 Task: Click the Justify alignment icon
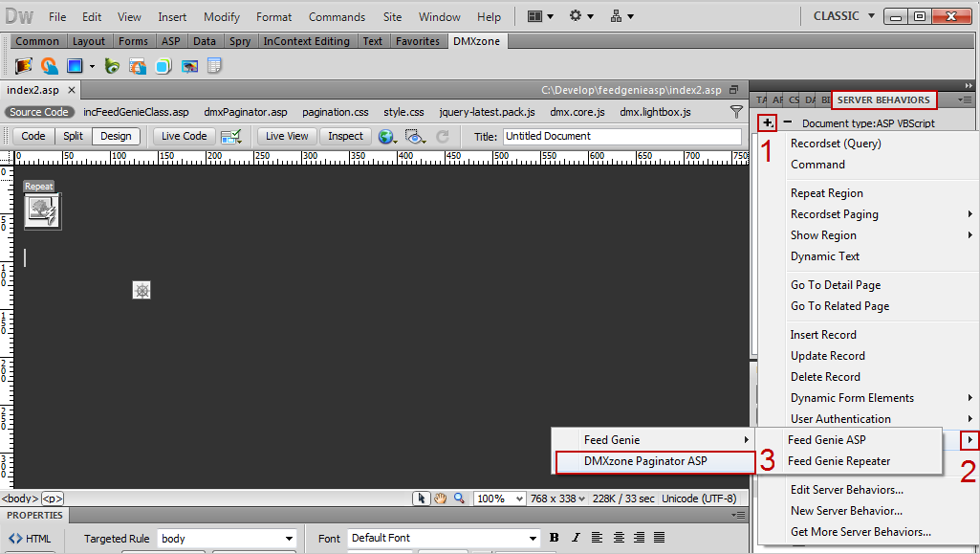(x=660, y=537)
